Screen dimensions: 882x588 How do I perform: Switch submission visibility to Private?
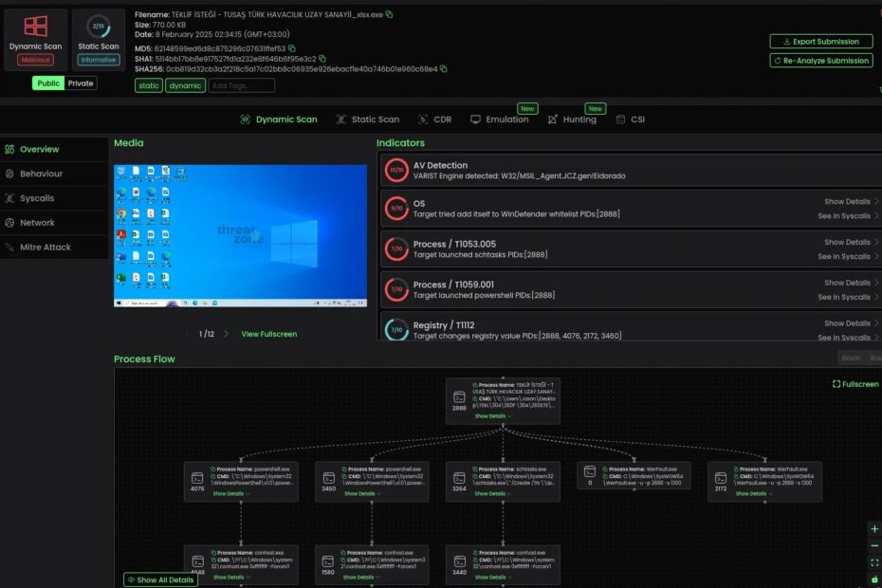pyautogui.click(x=81, y=83)
